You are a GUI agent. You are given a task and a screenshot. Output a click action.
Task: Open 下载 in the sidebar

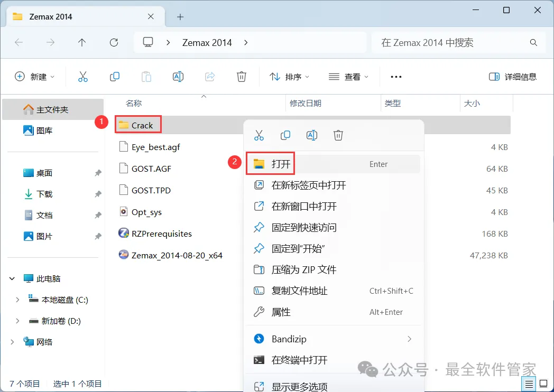pyautogui.click(x=38, y=194)
